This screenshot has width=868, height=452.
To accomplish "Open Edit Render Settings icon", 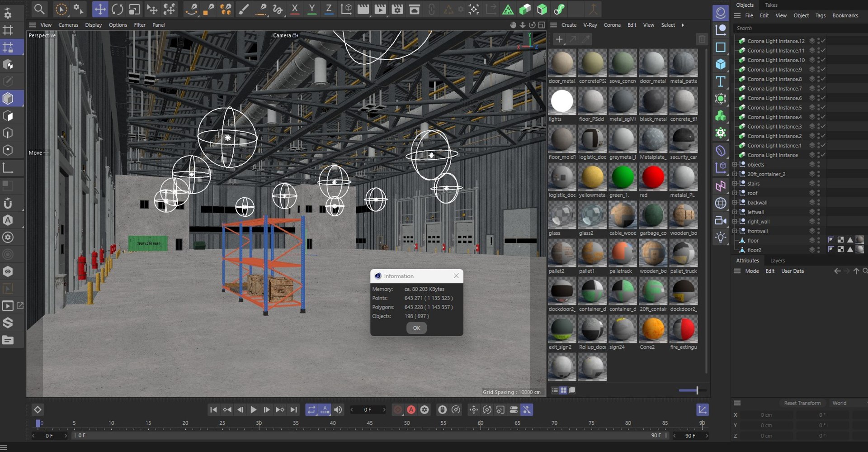I will (x=397, y=9).
